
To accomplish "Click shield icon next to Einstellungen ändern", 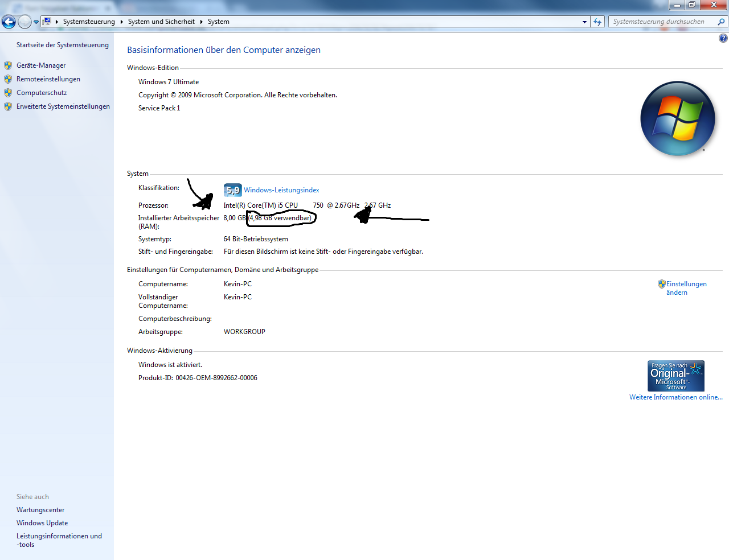I will (x=661, y=284).
